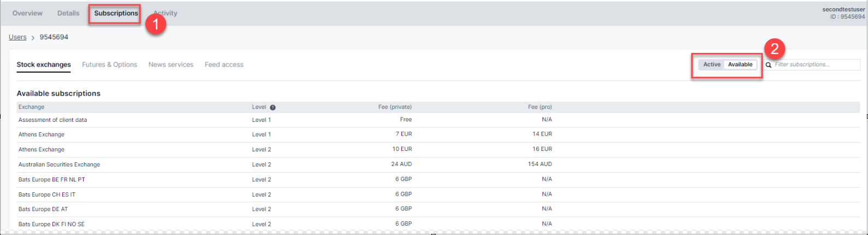This screenshot has height=235, width=868.
Task: Open the Overview tab
Action: click(x=27, y=13)
